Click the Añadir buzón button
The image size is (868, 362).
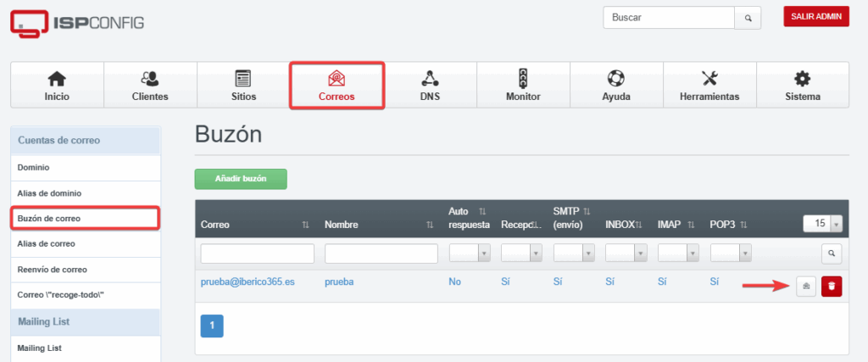[241, 180]
